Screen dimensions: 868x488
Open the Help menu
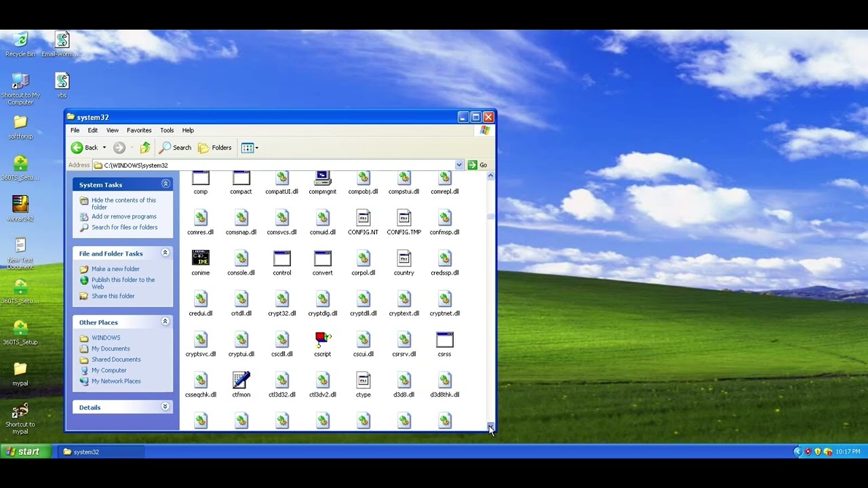coord(188,130)
